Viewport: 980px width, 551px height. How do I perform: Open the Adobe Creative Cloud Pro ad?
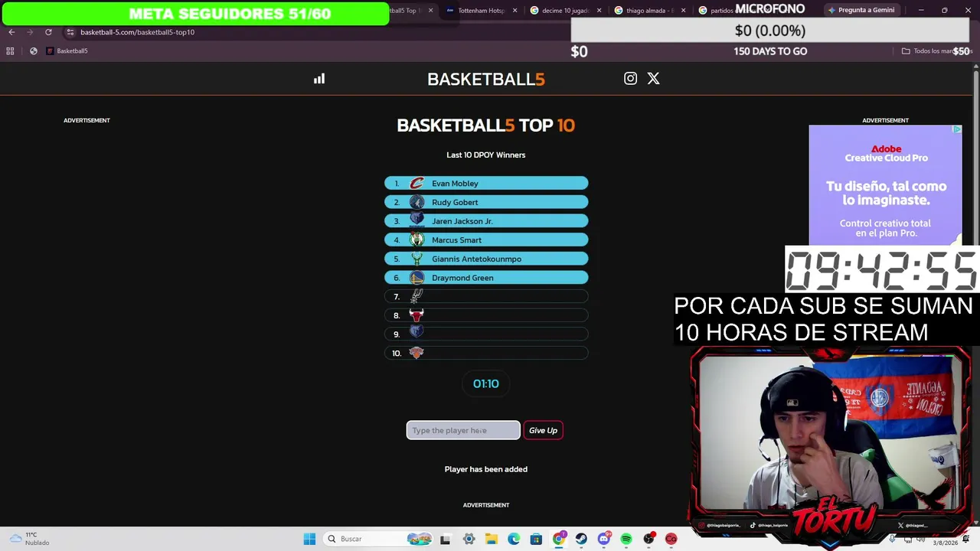pos(885,185)
